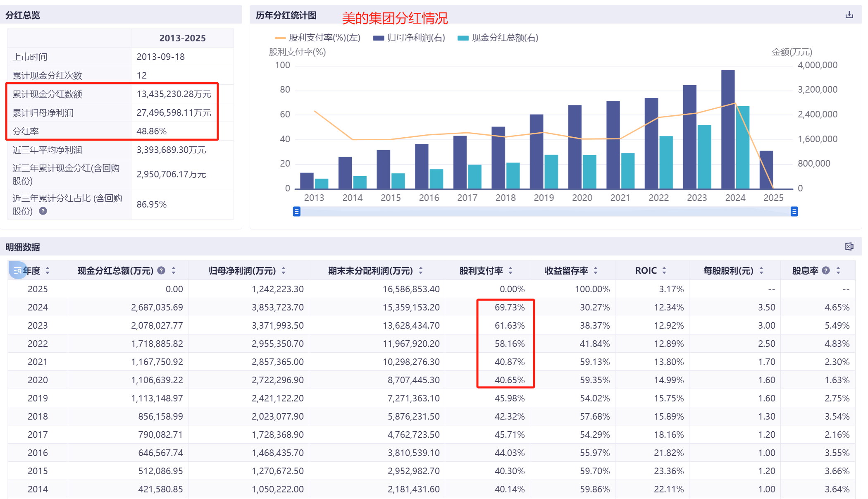Click the 2013 归母净利润 bar in chart
Viewport: 868px width, 499px height.
click(307, 181)
